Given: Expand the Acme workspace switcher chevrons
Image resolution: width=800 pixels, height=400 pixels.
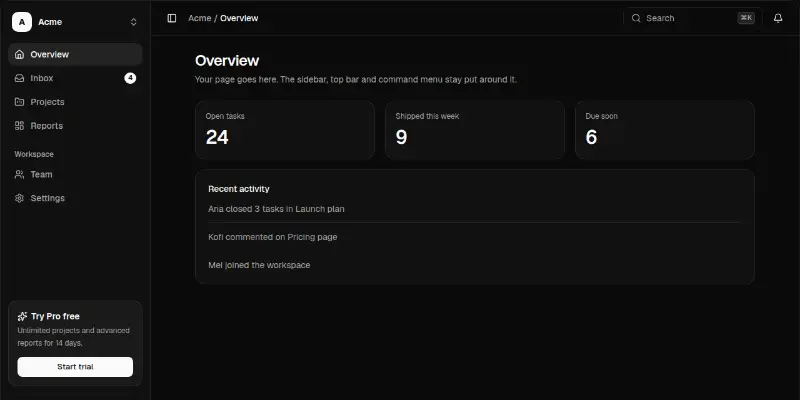Looking at the screenshot, I should [x=134, y=22].
